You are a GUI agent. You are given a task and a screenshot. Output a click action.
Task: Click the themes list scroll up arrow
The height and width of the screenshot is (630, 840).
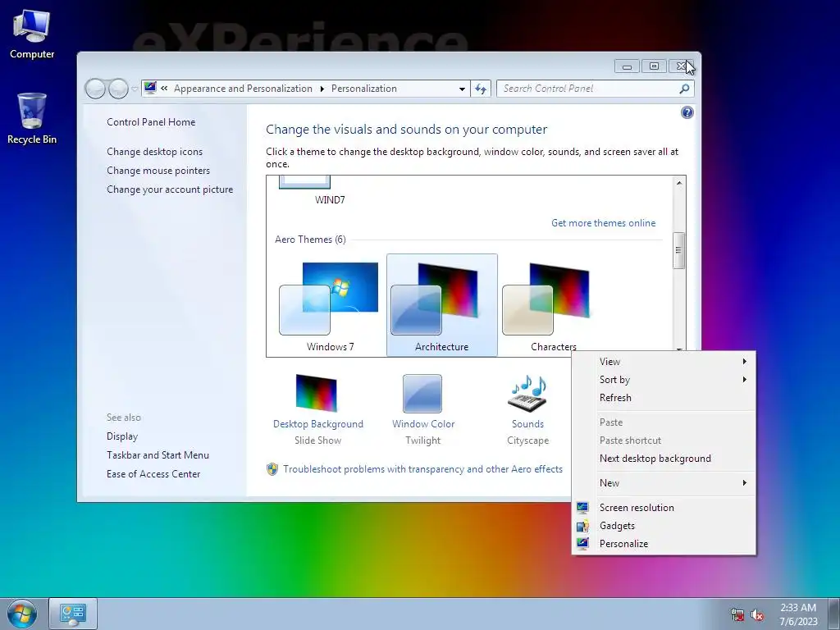tap(678, 183)
